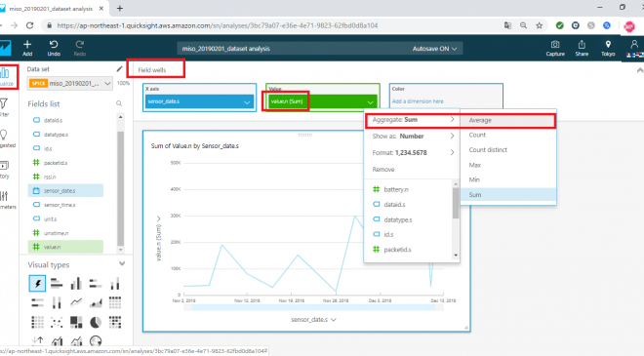
Task: Open the Autosave ON dropdown
Action: [x=434, y=49]
